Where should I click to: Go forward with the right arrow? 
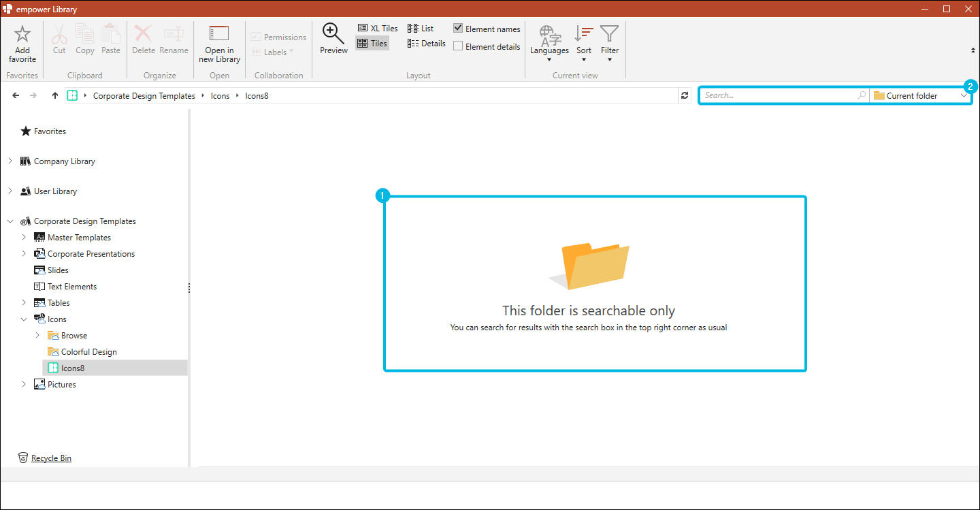(33, 95)
